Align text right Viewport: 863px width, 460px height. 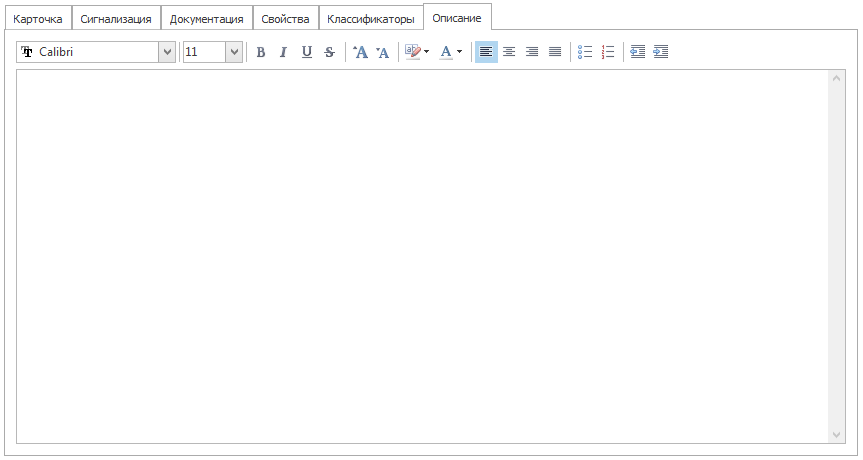pyautogui.click(x=532, y=52)
